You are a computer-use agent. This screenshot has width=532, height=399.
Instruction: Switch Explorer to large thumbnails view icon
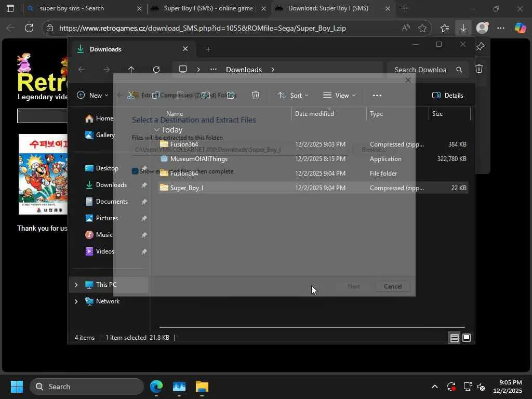[467, 338]
